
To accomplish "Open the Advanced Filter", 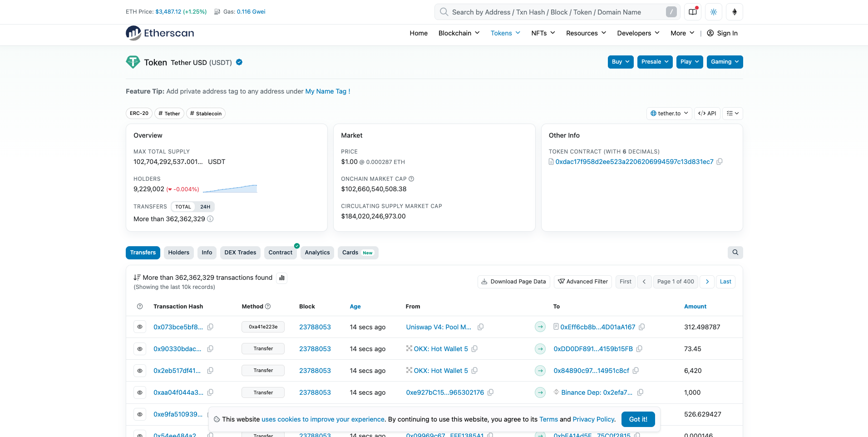I will point(583,282).
